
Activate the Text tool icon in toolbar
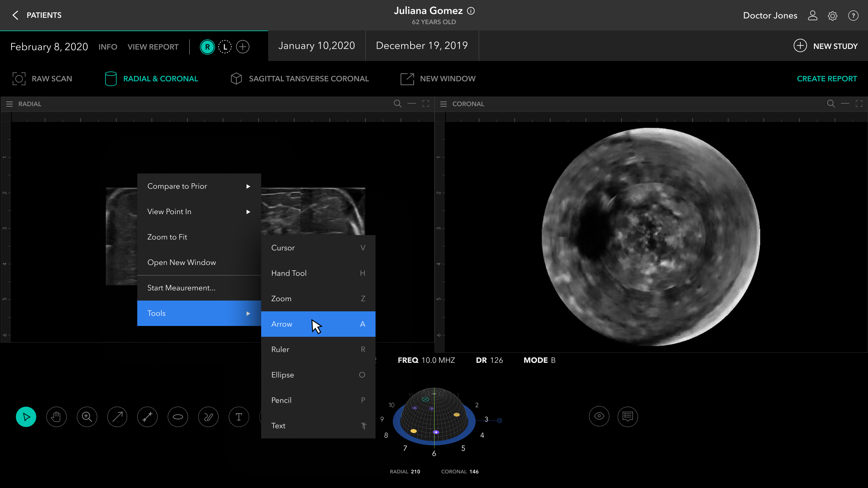[239, 417]
